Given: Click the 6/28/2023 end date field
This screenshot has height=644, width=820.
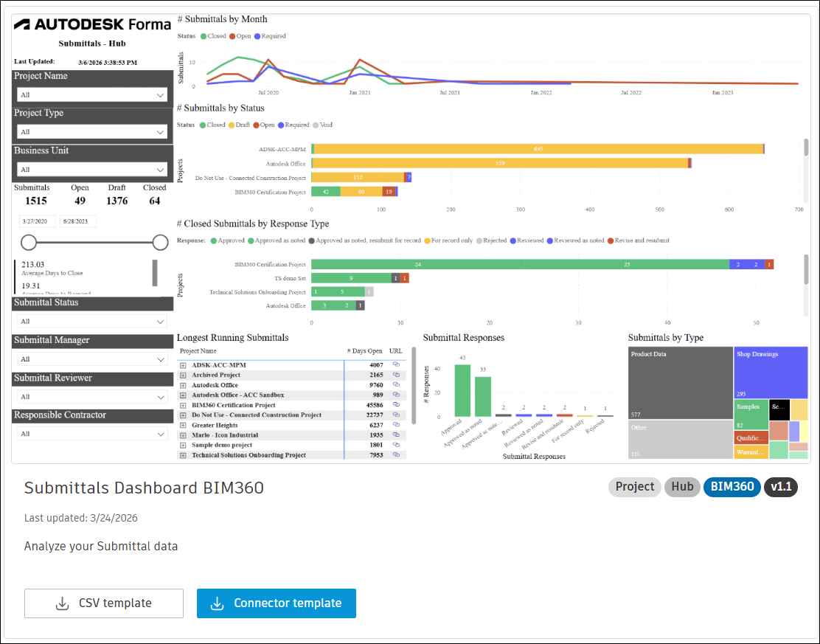Looking at the screenshot, I should [x=78, y=221].
